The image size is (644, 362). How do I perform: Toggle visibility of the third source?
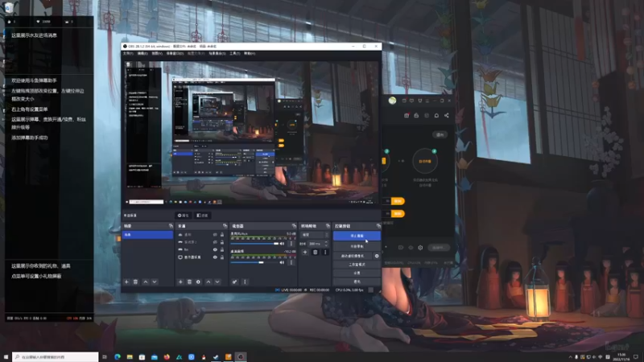click(215, 249)
